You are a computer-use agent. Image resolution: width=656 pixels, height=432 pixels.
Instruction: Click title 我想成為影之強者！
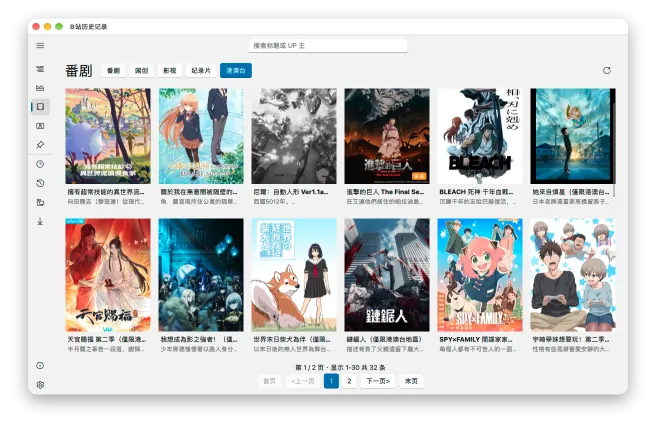pos(199,339)
